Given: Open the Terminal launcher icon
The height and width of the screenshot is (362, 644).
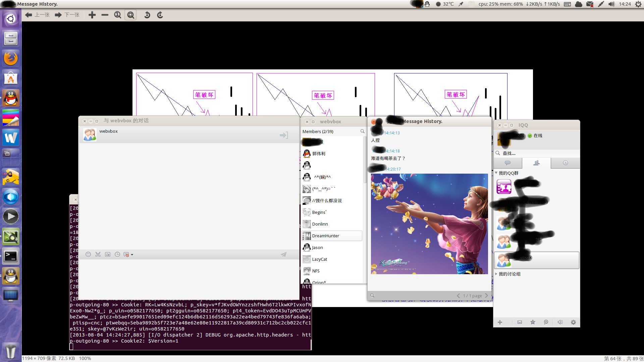Looking at the screenshot, I should (11, 256).
